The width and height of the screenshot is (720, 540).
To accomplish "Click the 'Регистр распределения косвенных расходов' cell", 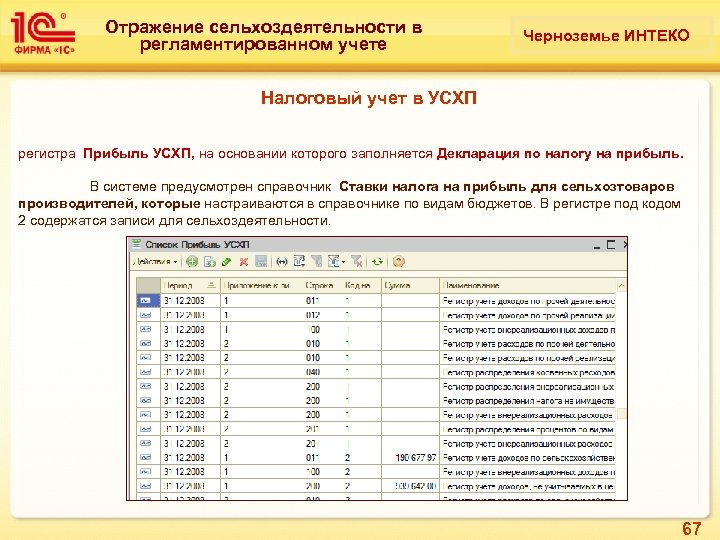I will click(x=527, y=372).
